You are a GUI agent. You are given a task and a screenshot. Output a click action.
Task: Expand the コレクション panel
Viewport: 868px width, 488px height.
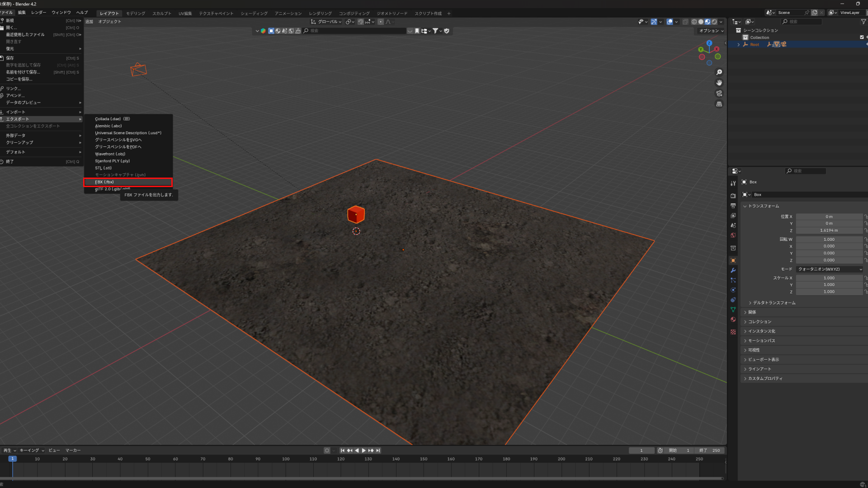click(759, 322)
